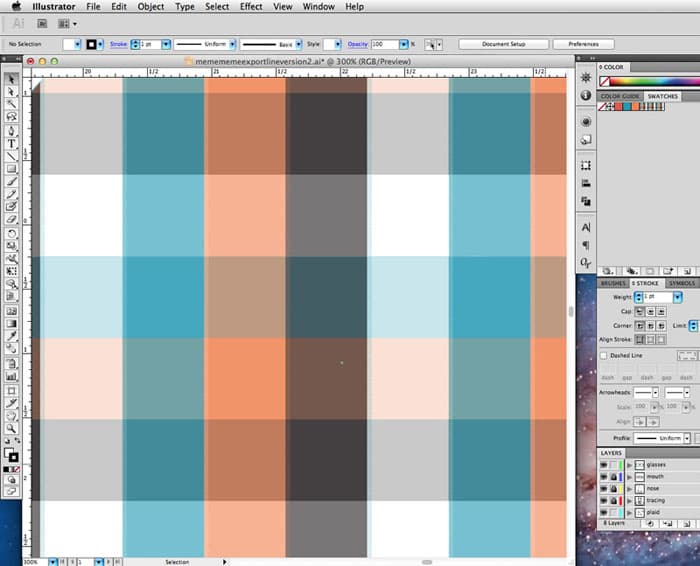The height and width of the screenshot is (566, 700).
Task: Switch to the Brushes tab
Action: (613, 283)
